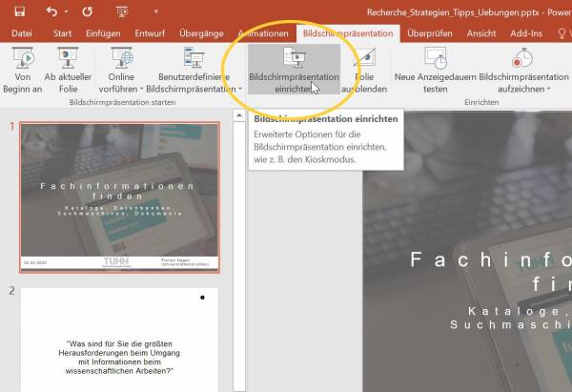Screen dimensions: 572x392
Task: Click Benutzerdefinierte Bildschirmpräsentation icon
Action: click(194, 57)
